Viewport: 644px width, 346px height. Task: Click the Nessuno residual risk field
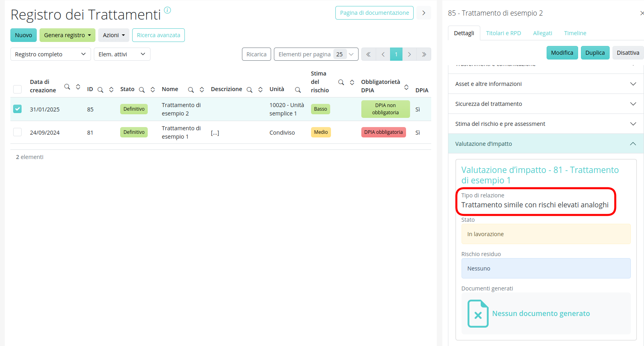pyautogui.click(x=546, y=268)
